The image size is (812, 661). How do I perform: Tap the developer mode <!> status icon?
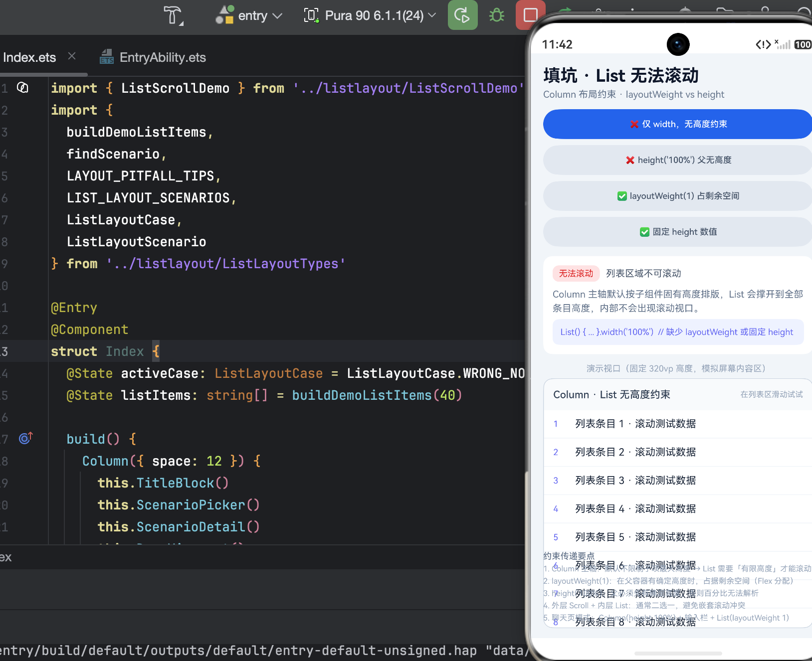point(763,45)
